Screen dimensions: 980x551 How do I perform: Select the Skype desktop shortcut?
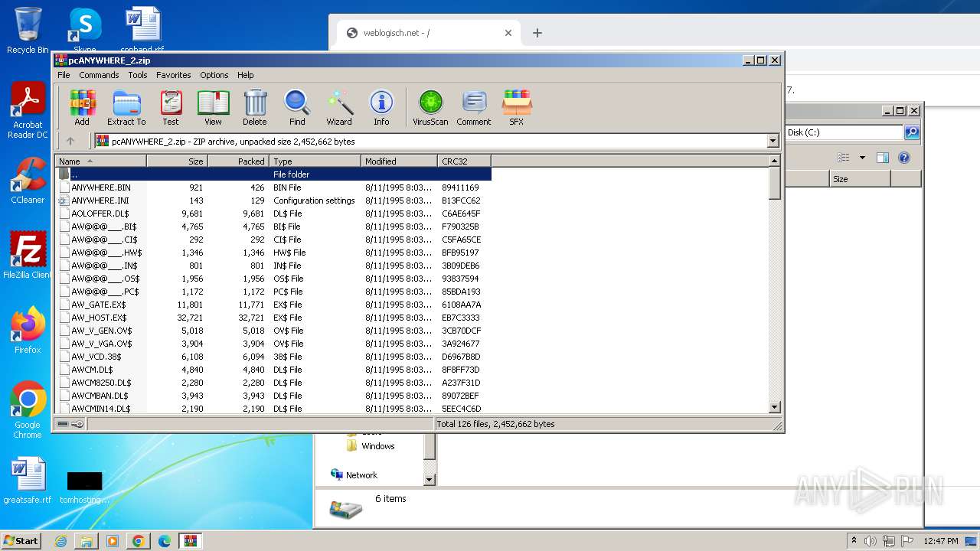[84, 29]
